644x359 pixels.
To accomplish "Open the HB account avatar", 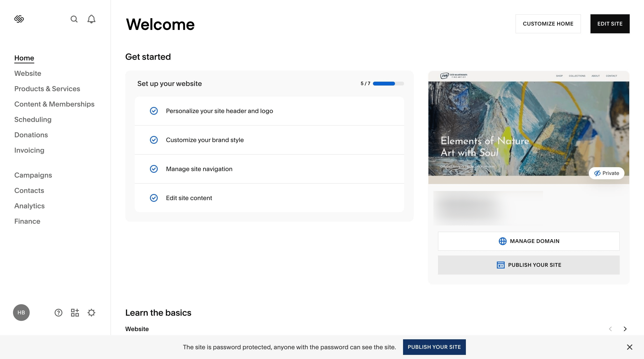I will pyautogui.click(x=21, y=312).
